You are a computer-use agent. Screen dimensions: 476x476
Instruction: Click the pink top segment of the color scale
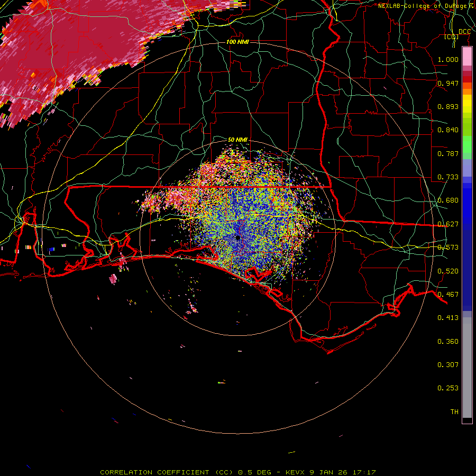tap(467, 57)
